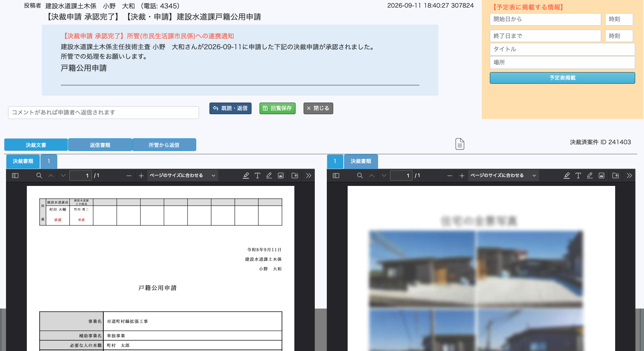Image resolution: width=644 pixels, height=351 pixels.
Task: Go to next page in right PDF viewer
Action: tap(384, 175)
